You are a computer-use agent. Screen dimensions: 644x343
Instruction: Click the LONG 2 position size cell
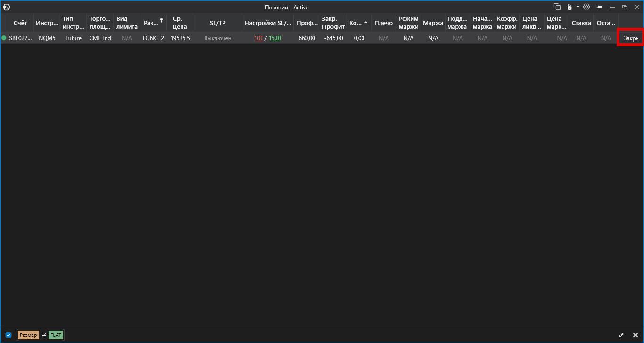153,38
